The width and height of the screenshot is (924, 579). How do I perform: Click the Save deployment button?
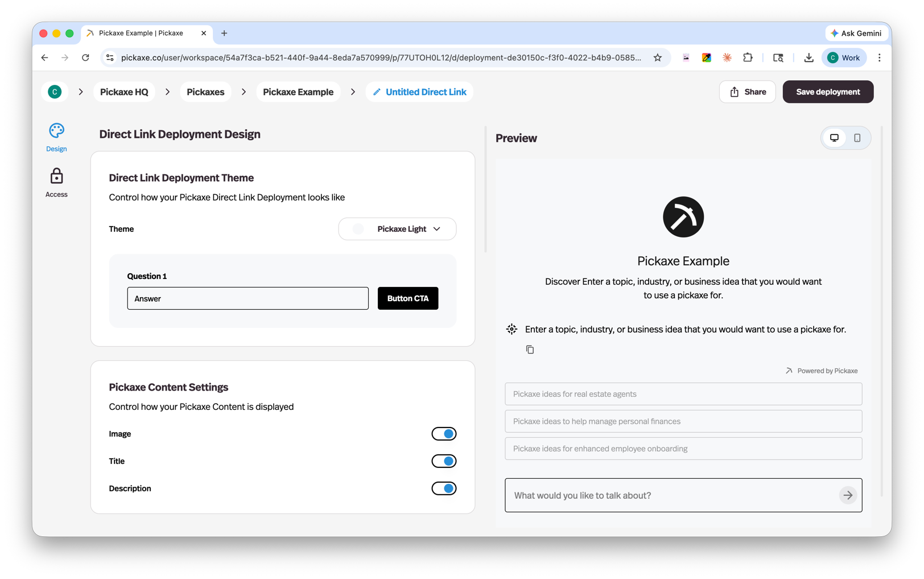[x=828, y=92]
